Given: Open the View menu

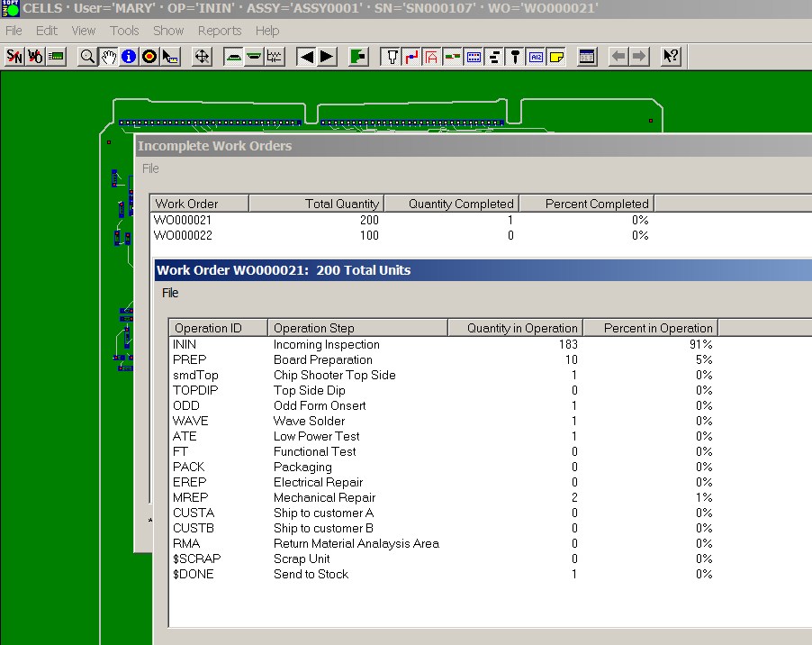Looking at the screenshot, I should pos(83,30).
